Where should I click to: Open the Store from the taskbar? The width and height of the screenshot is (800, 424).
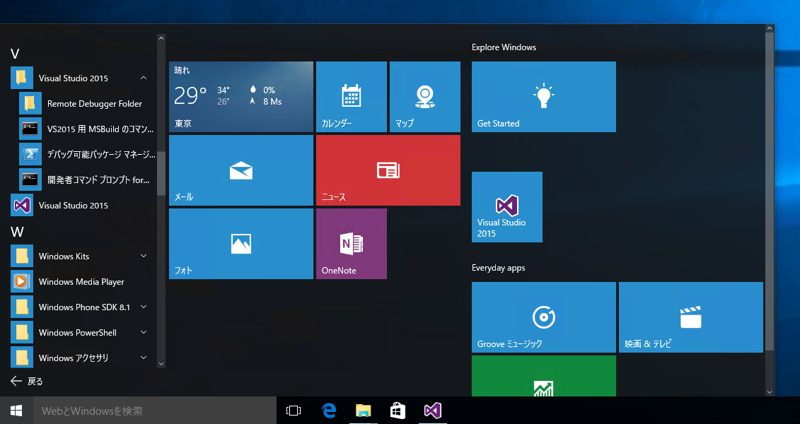pyautogui.click(x=397, y=411)
